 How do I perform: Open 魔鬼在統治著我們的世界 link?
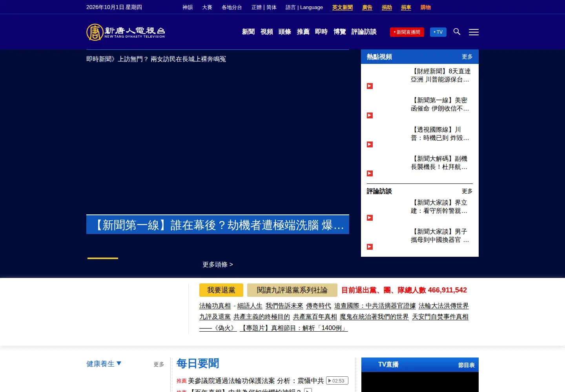[x=374, y=316]
